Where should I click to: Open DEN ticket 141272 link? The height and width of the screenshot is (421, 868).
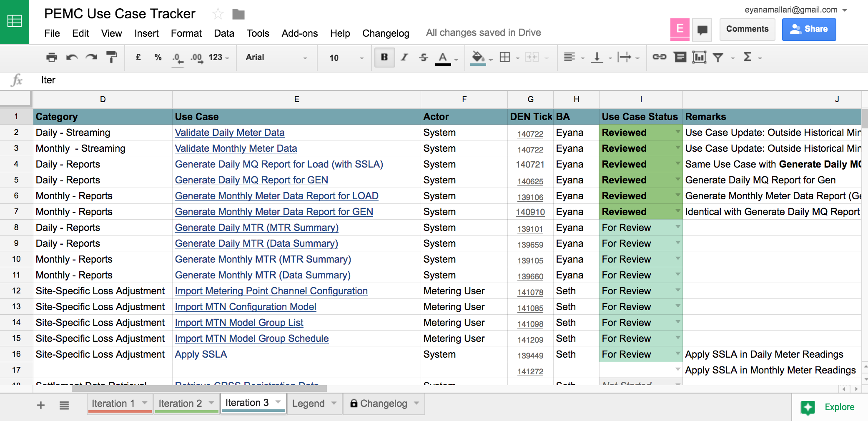[x=530, y=371]
